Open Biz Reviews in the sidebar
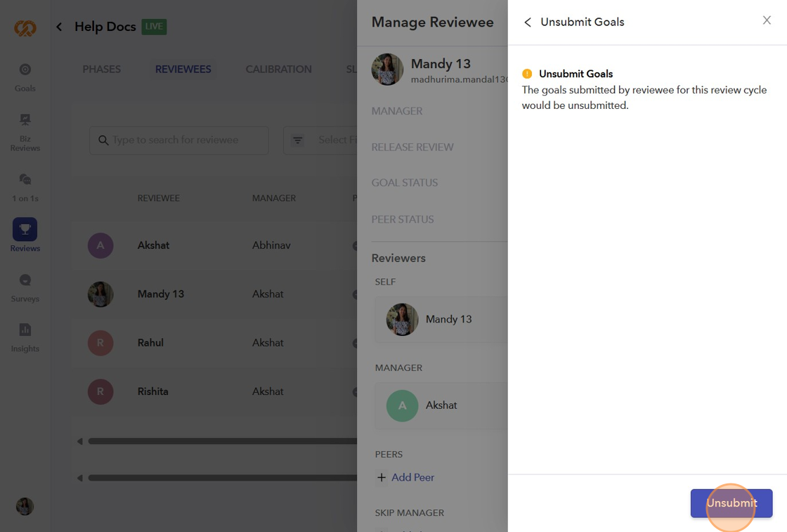 25,133
